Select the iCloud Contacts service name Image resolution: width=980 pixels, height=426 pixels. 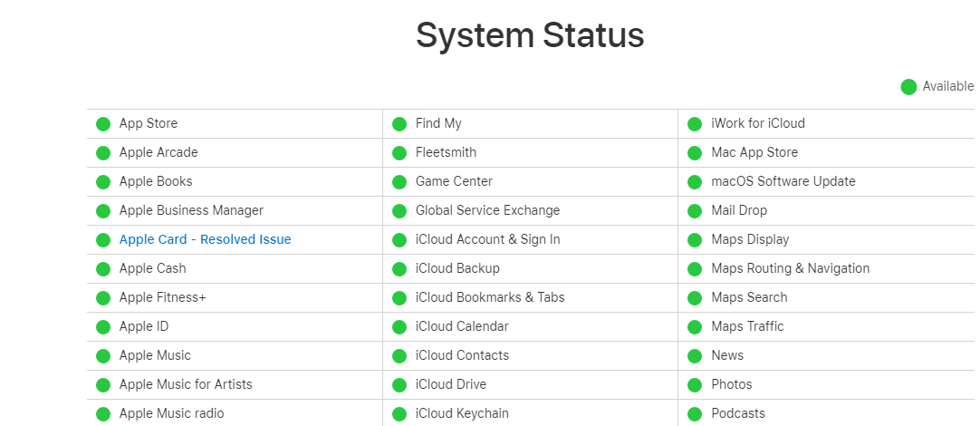tap(462, 355)
